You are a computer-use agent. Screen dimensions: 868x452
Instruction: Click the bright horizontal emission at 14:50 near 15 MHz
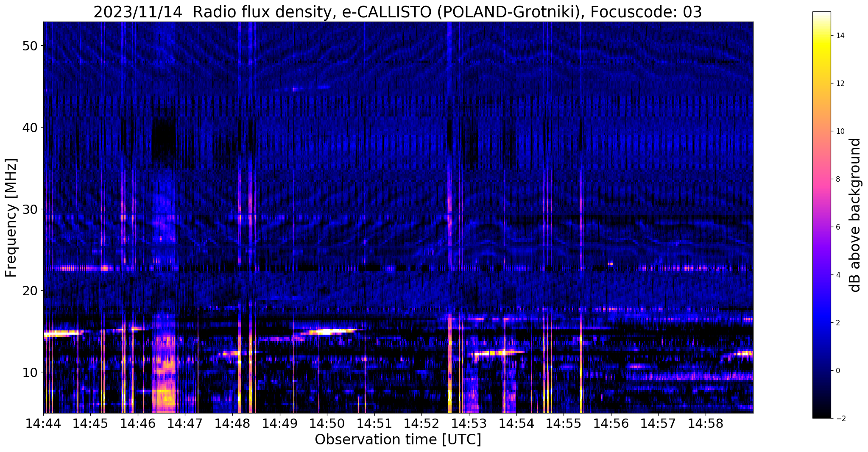[332, 331]
